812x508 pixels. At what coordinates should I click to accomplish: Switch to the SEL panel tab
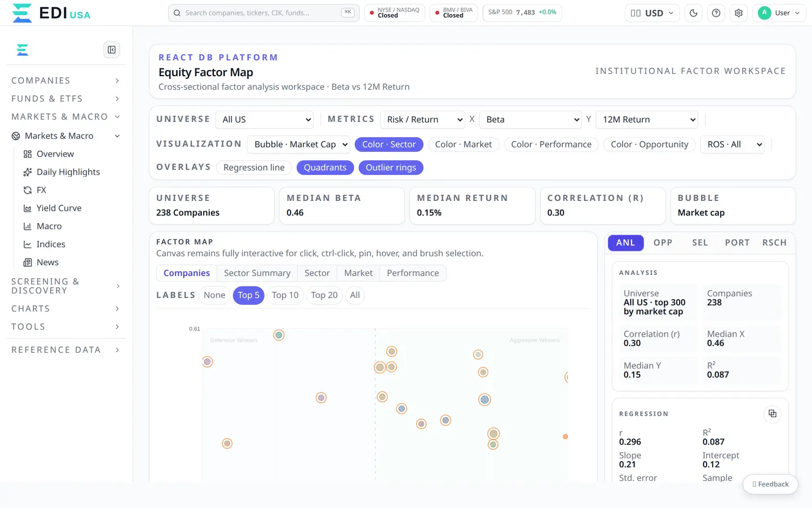click(x=700, y=243)
